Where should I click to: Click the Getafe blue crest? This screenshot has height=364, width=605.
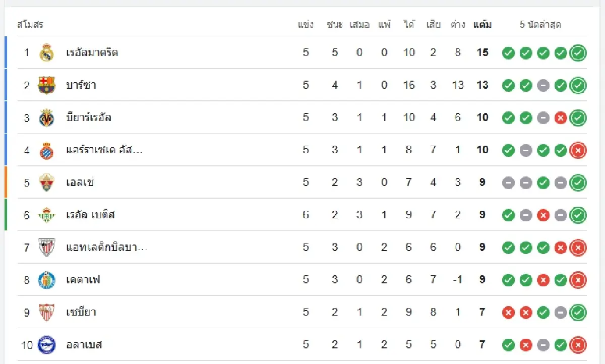(x=46, y=280)
